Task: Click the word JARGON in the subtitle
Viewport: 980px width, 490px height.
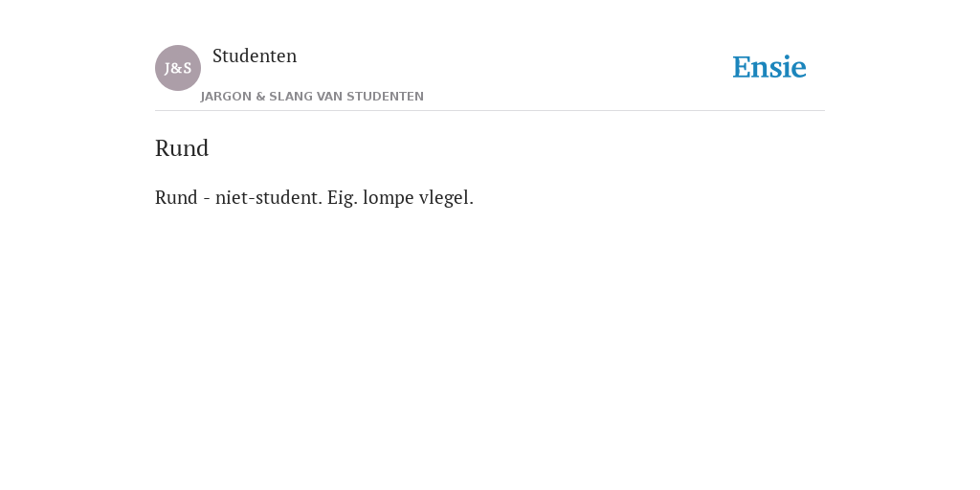Action: coord(226,97)
